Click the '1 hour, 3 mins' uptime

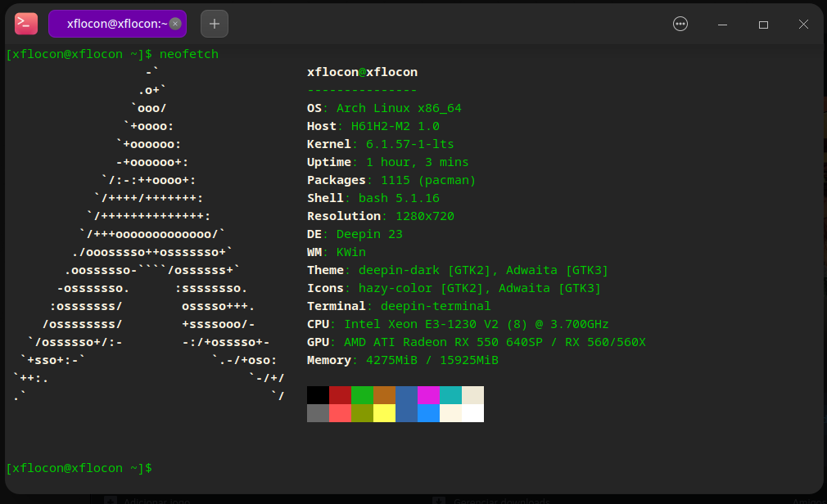click(x=418, y=162)
